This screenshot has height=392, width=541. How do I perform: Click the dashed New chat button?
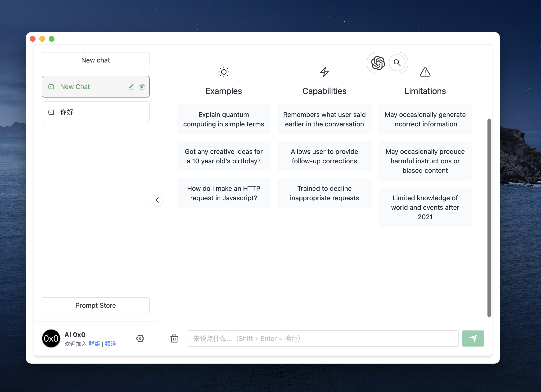click(x=95, y=60)
